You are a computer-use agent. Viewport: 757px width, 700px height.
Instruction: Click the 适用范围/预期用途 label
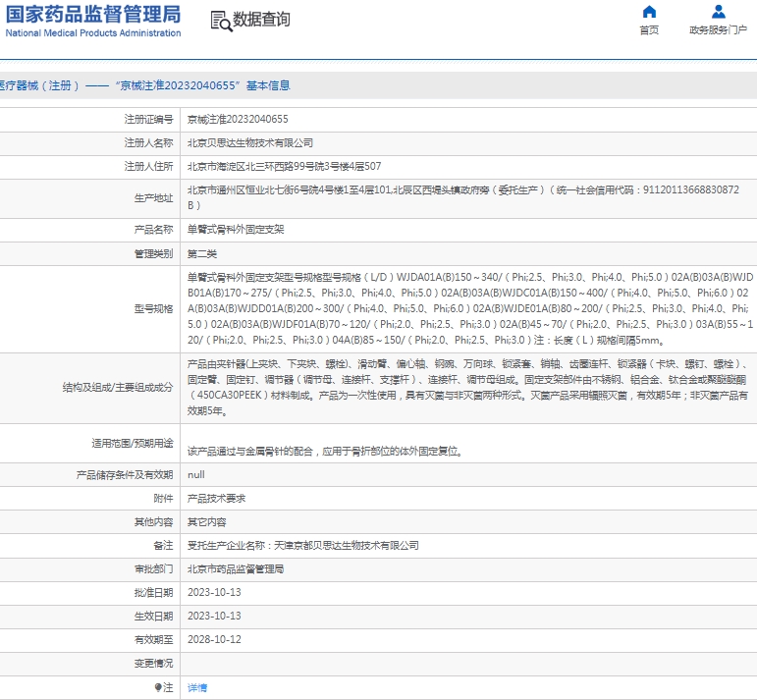point(133,443)
